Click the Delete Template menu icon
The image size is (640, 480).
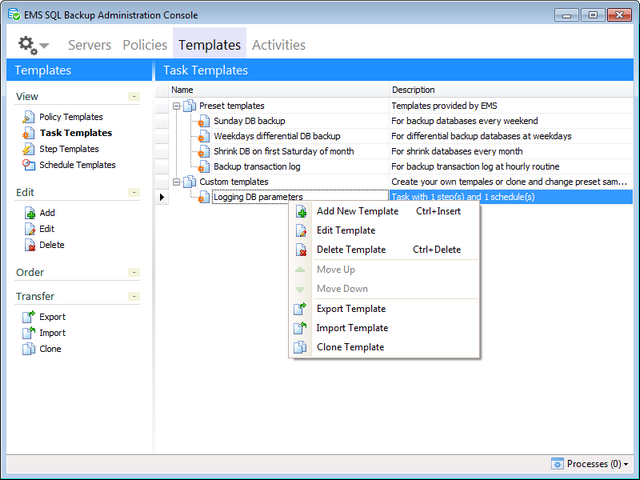click(301, 250)
